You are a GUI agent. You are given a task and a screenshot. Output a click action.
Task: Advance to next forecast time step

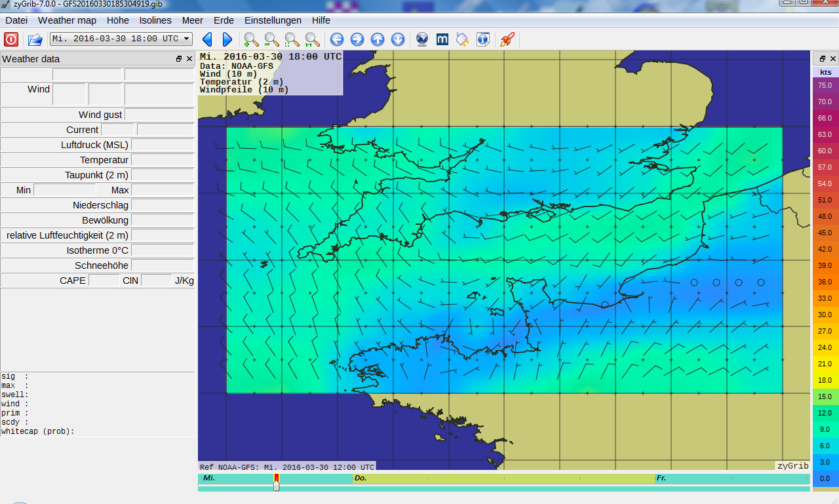coord(227,39)
